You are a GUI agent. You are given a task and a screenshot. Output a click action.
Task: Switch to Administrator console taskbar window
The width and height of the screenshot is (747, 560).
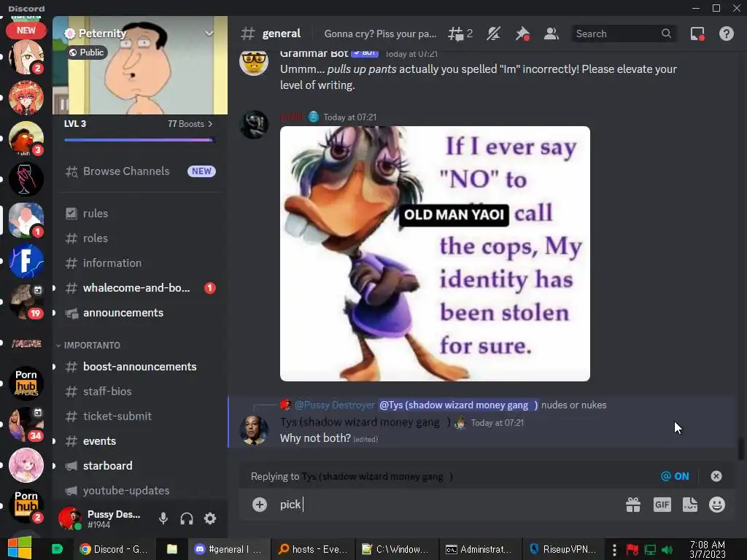click(x=479, y=549)
